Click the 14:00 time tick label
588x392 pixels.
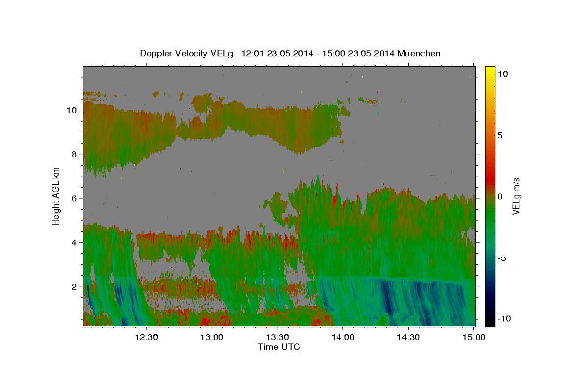tap(343, 337)
